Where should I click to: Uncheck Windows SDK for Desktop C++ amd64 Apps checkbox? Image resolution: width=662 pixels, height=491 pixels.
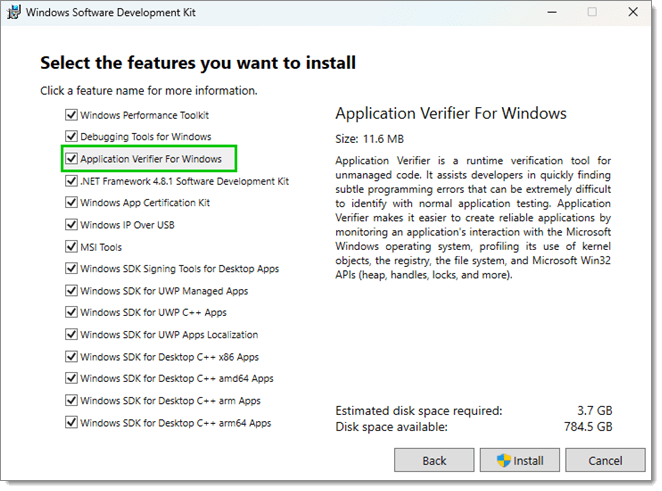[x=71, y=378]
